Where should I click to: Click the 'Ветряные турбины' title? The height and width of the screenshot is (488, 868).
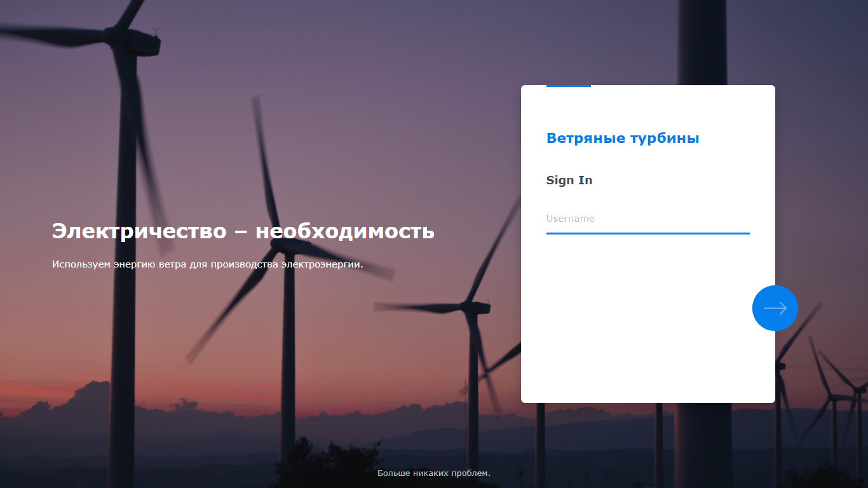point(623,139)
